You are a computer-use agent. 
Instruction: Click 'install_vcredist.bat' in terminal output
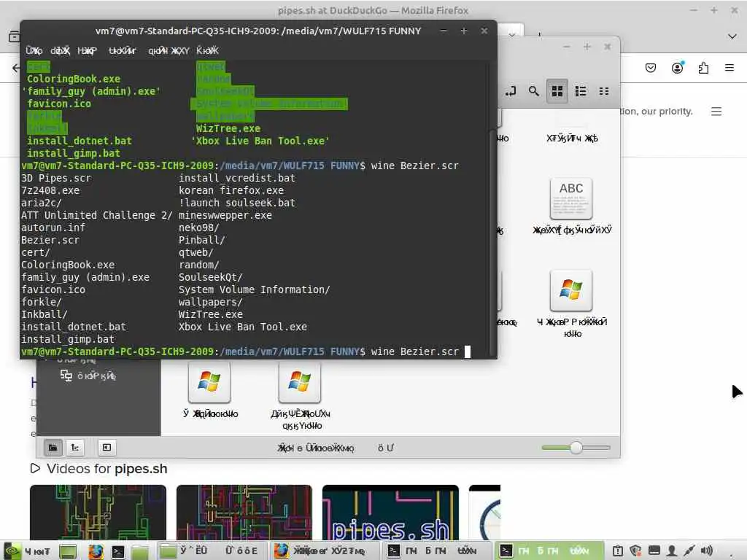click(x=237, y=178)
